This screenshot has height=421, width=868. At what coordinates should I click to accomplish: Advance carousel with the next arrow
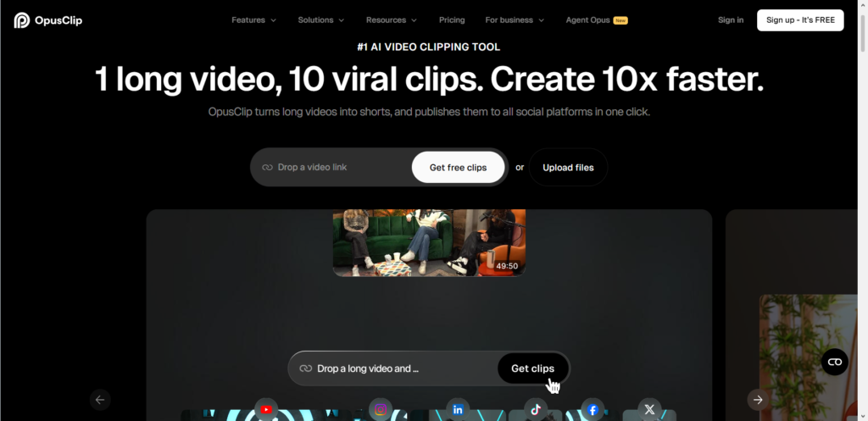click(x=758, y=400)
